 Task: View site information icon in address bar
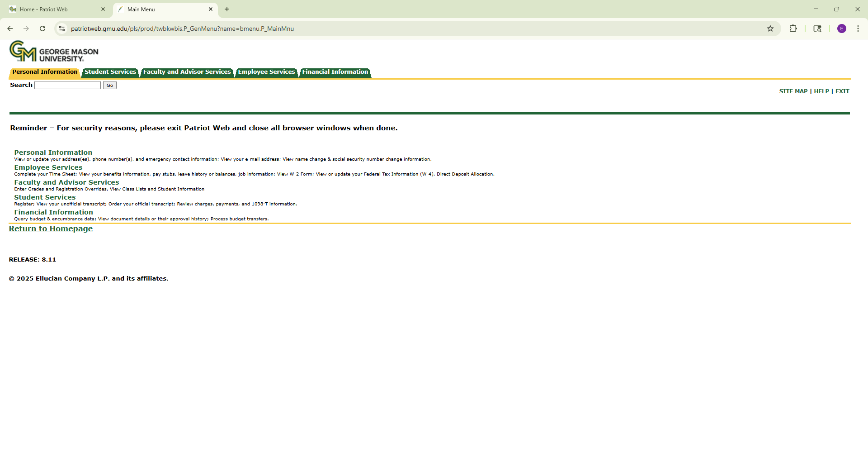(61, 28)
